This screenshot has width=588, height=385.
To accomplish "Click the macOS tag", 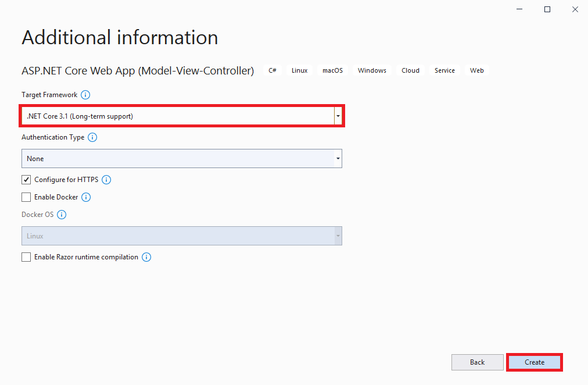I will 333,70.
